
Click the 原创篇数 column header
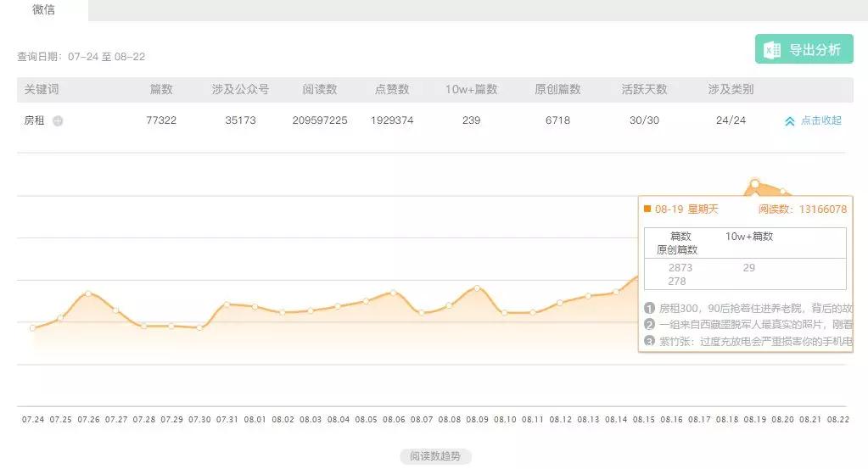point(557,89)
